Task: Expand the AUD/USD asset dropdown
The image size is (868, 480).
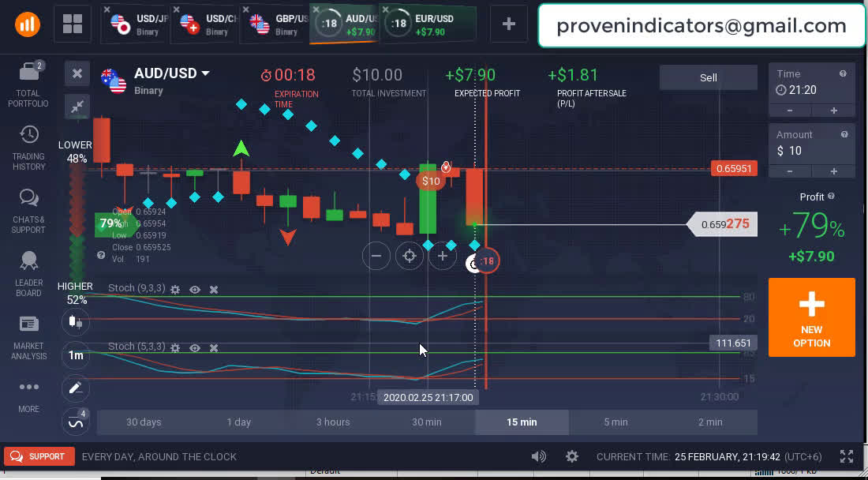Action: pos(205,73)
